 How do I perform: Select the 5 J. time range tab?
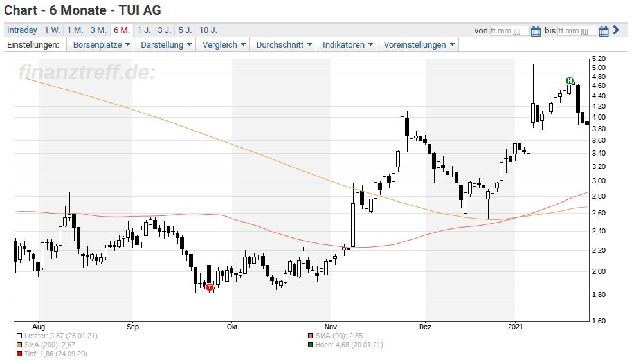tap(185, 30)
